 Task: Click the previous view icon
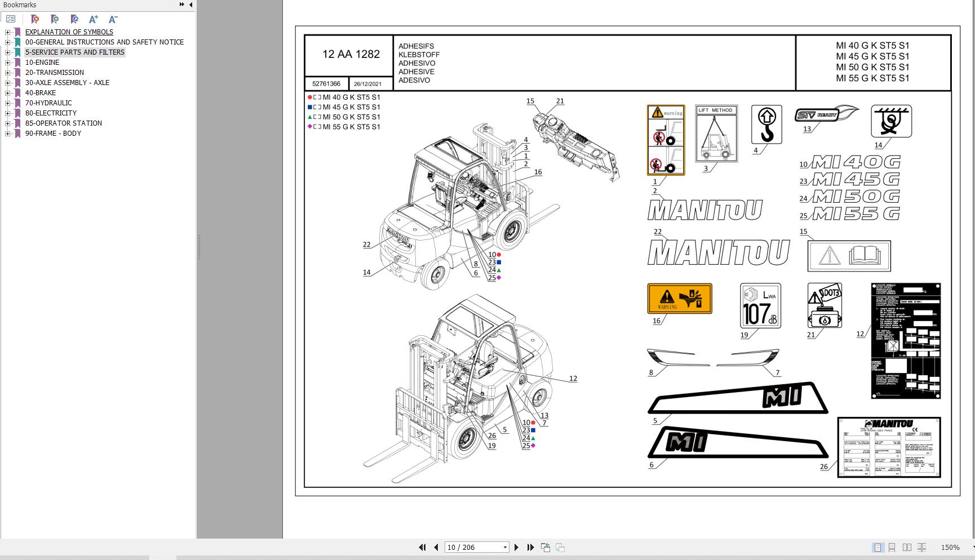click(x=546, y=547)
